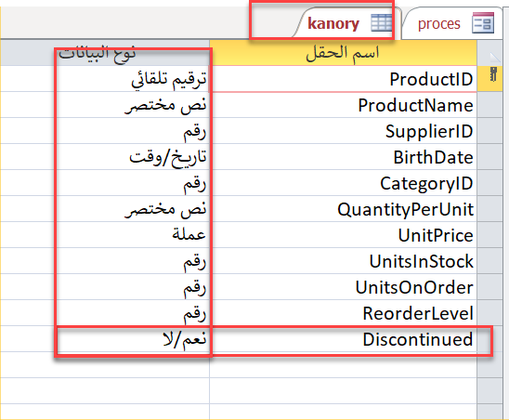Select the Discontinued row selector
This screenshot has width=509, height=420.
[489, 339]
